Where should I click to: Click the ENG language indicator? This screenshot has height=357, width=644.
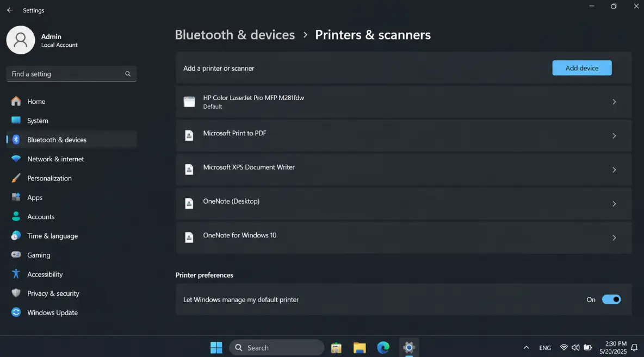point(545,348)
